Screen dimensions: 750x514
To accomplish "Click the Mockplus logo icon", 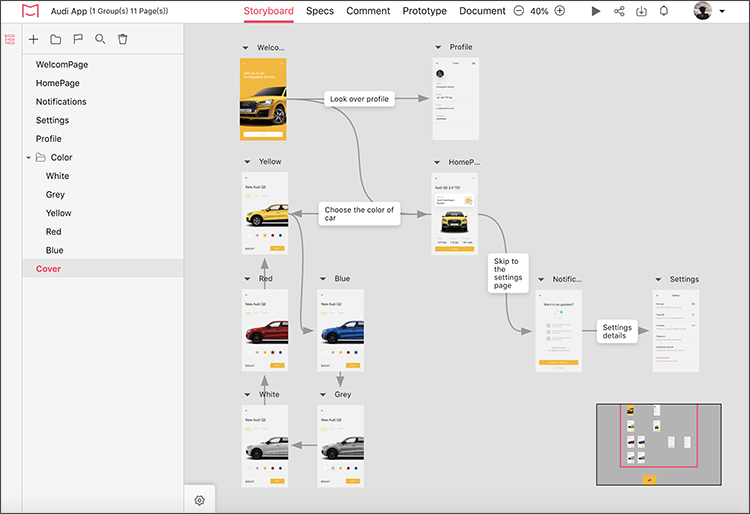I will coord(30,11).
